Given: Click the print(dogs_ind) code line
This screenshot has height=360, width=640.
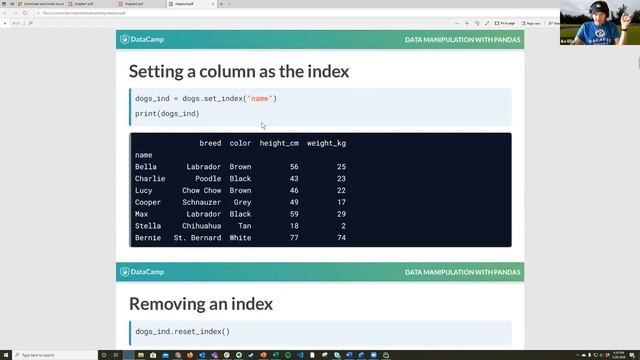Looking at the screenshot, I should 167,114.
